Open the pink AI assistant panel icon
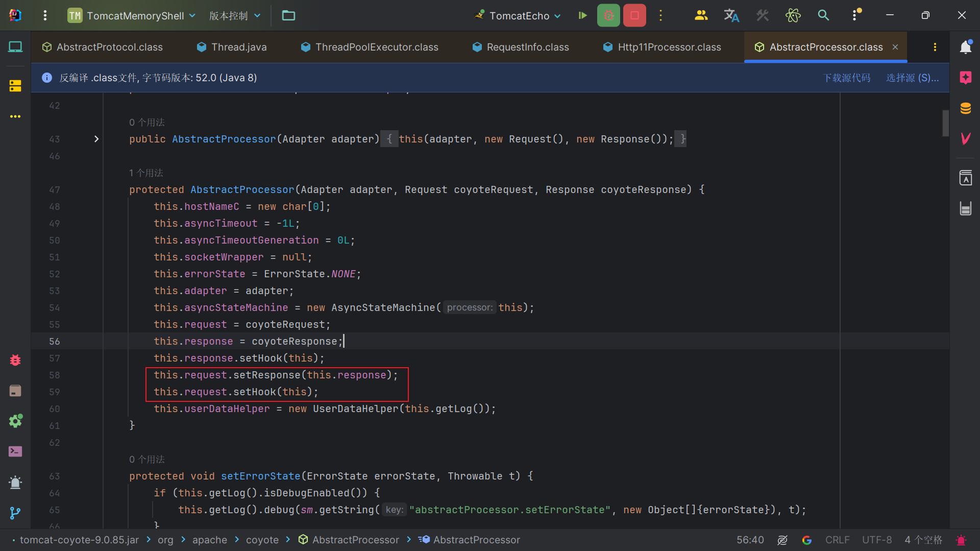Image resolution: width=980 pixels, height=551 pixels. [x=965, y=78]
